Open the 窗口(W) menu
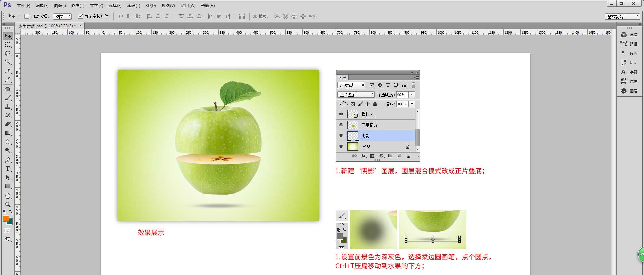Screen dimensions: 644x275 (x=188, y=6)
